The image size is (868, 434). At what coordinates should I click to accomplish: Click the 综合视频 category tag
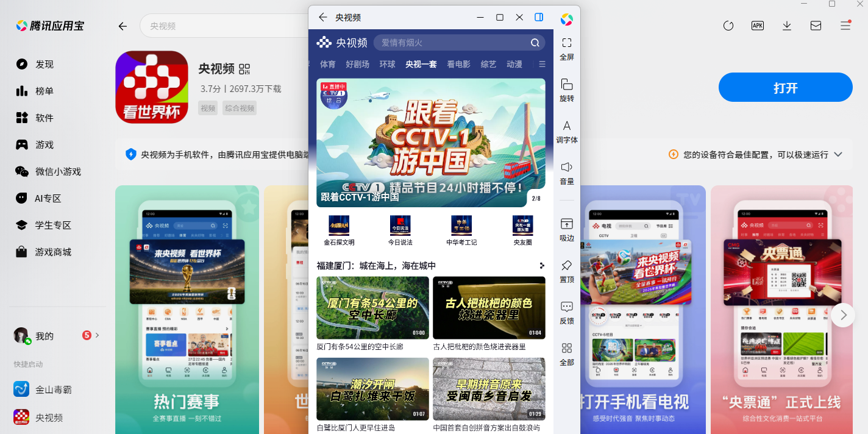(x=240, y=108)
